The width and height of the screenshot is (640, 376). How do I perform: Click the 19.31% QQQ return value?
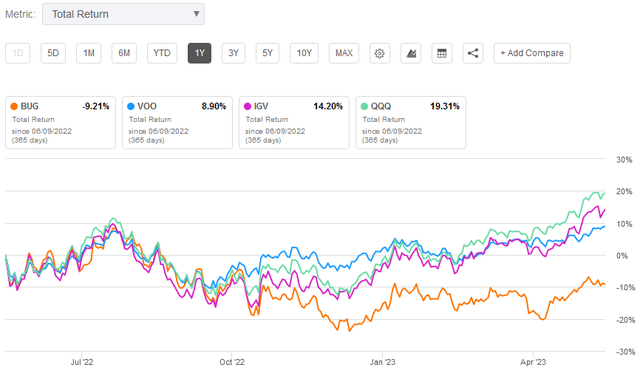click(x=445, y=107)
